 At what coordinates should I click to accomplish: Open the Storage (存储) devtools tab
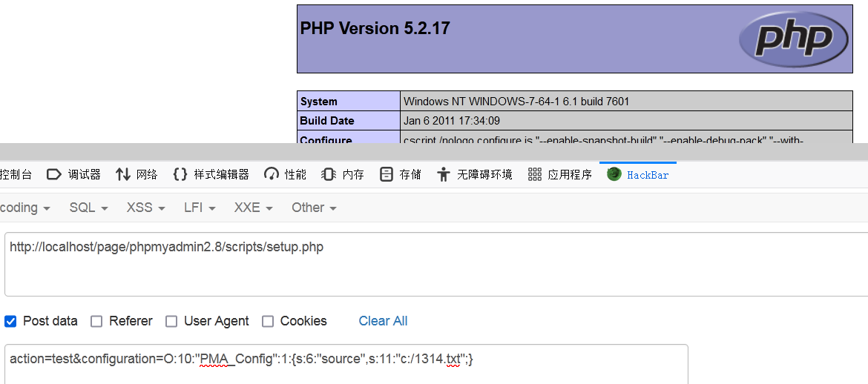click(x=400, y=175)
